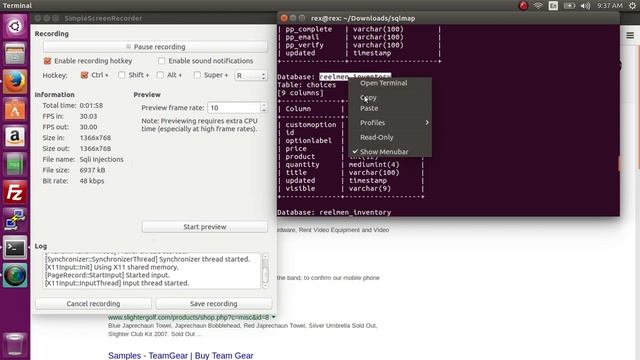Open the network connection tool in dock

15,220
